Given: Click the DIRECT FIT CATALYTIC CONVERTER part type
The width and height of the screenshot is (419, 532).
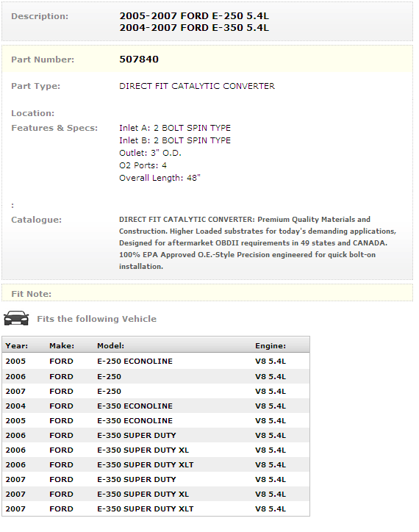Looking at the screenshot, I should tap(197, 86).
